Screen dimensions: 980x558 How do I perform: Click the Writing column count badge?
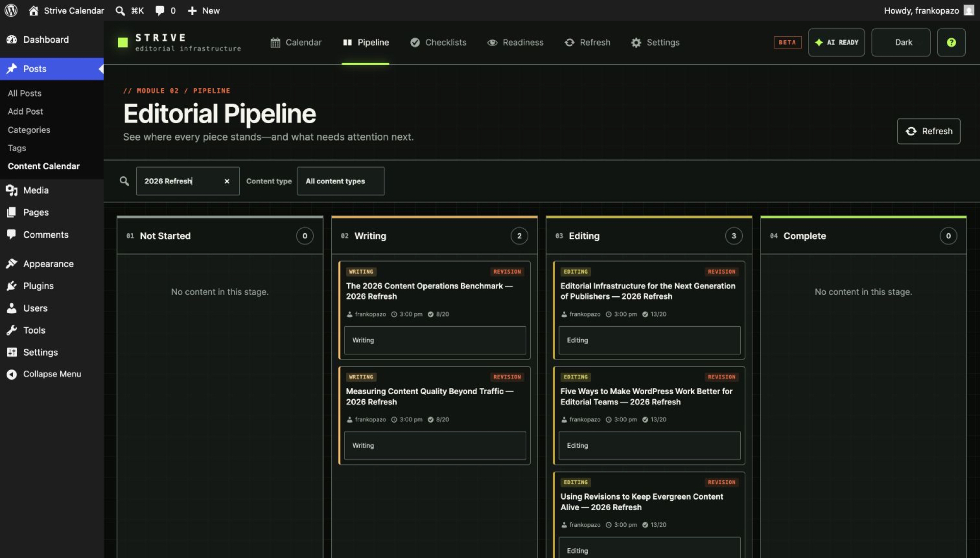(519, 236)
